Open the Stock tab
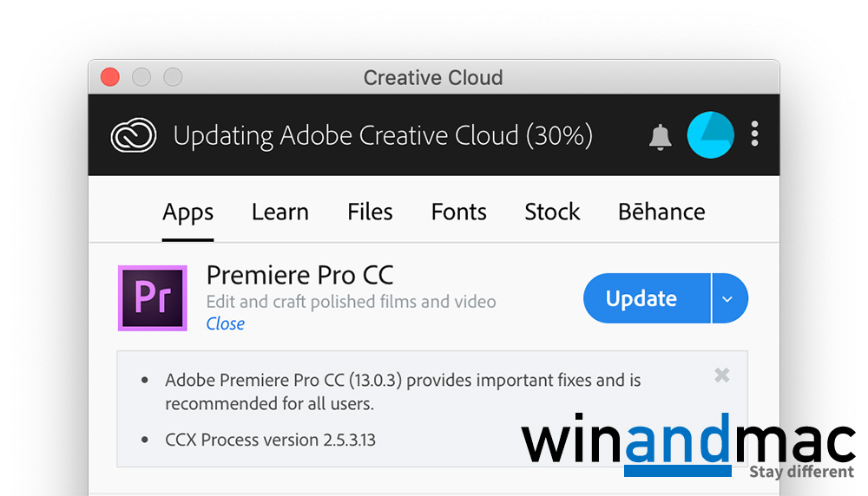868x496 pixels. 552,212
